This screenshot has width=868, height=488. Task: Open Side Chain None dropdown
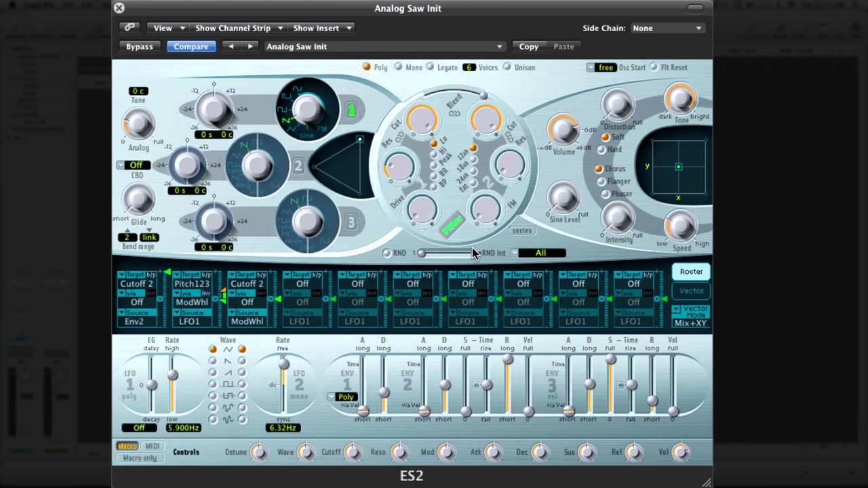[667, 28]
